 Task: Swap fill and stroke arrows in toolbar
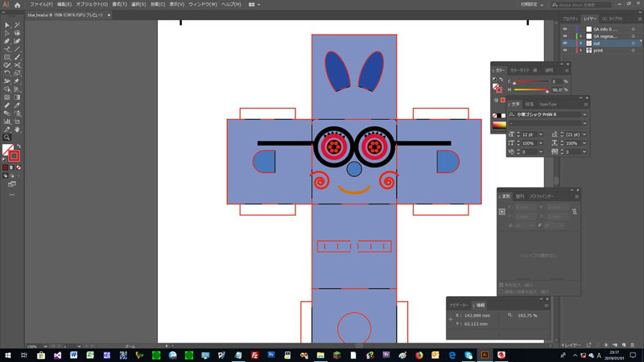click(19, 146)
